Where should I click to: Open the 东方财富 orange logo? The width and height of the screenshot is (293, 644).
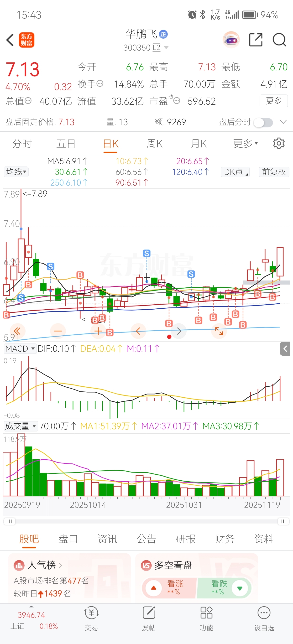tap(26, 40)
